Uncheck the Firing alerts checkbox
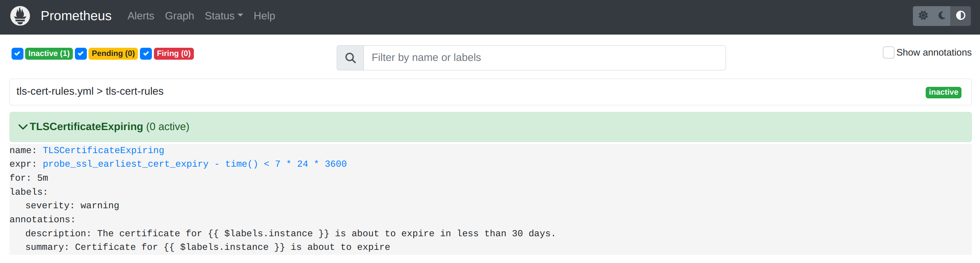This screenshot has height=263, width=980. 146,54
